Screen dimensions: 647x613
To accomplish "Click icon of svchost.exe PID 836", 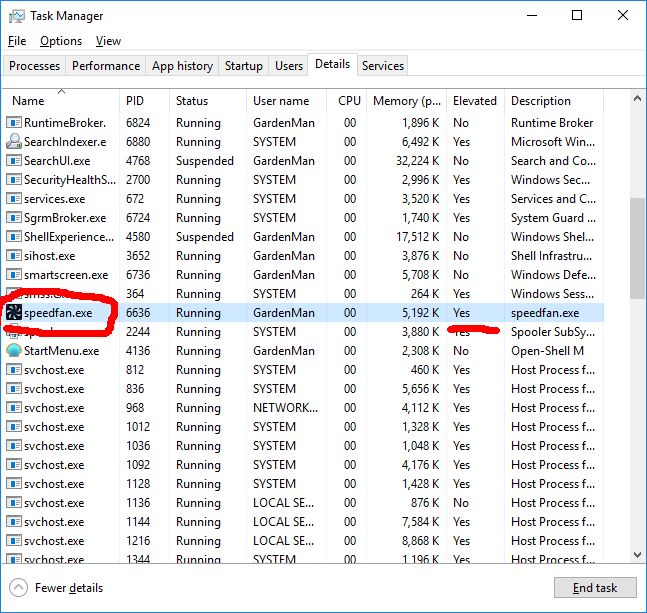I will point(14,389).
